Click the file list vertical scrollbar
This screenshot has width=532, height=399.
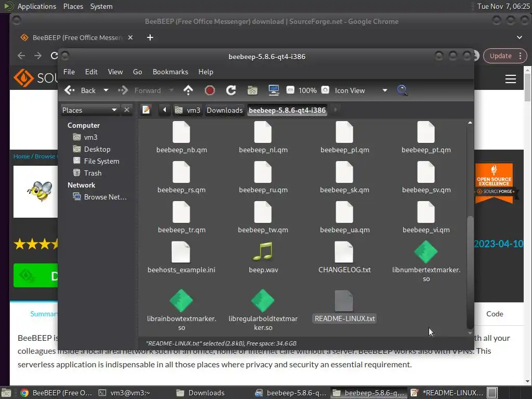pyautogui.click(x=470, y=272)
